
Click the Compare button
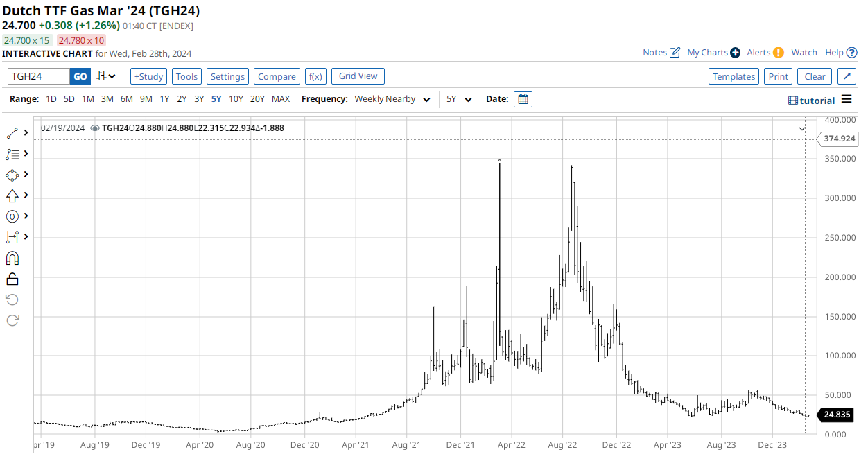(277, 76)
